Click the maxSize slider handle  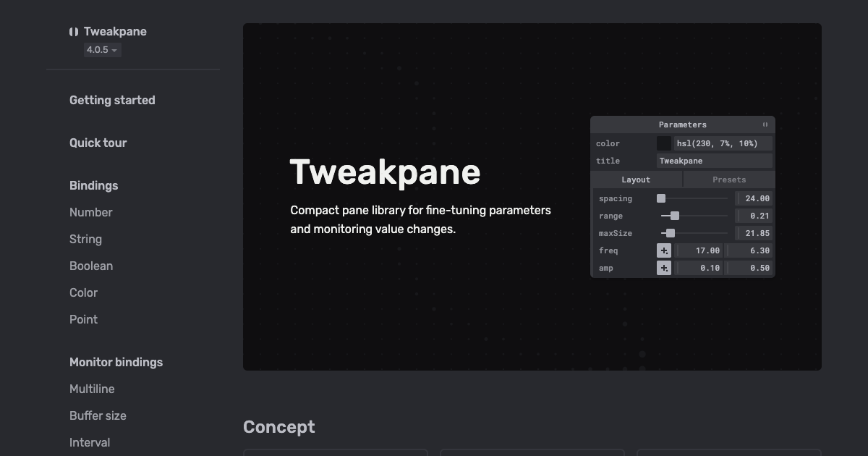point(671,233)
